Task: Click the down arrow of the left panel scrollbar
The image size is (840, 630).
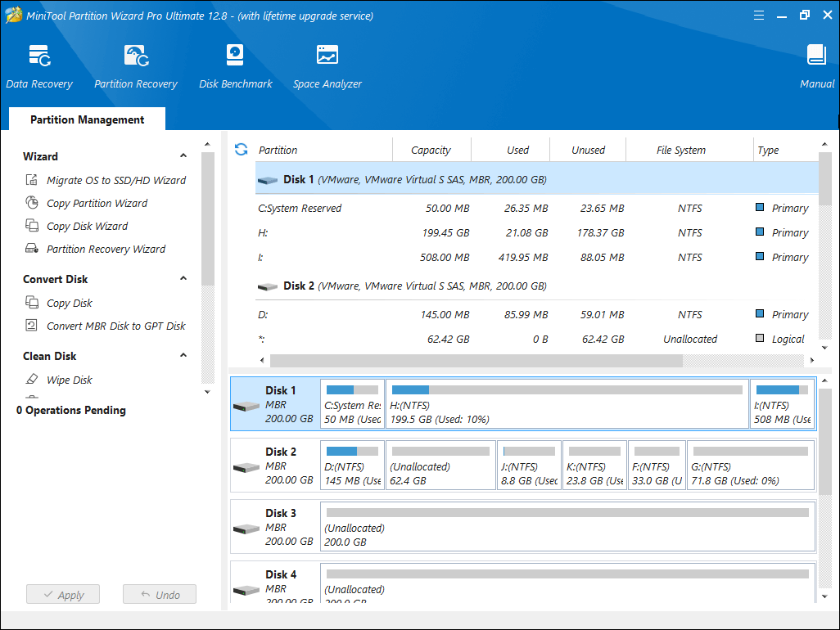Action: 208,392
